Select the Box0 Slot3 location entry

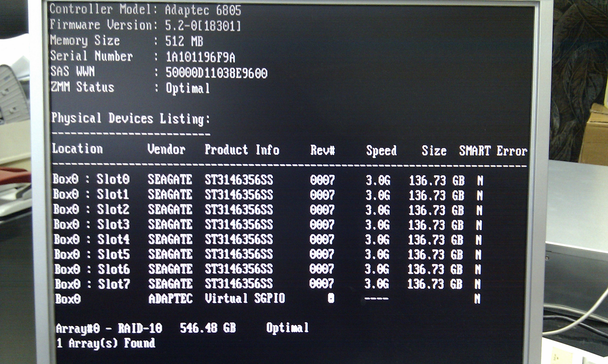point(91,224)
